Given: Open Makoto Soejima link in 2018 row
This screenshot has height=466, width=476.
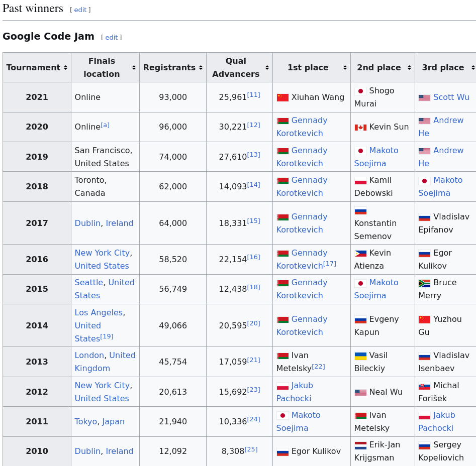Looking at the screenshot, I should click(x=440, y=186).
